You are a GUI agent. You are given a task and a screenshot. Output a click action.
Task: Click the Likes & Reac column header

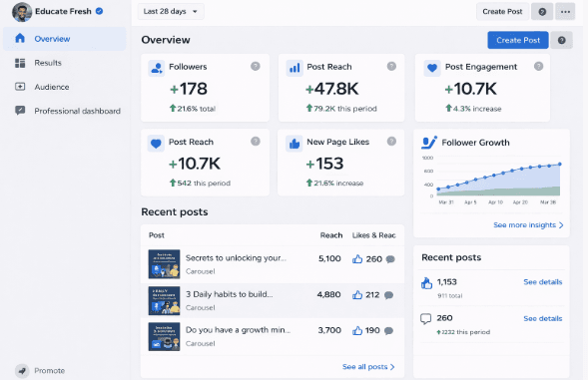374,235
